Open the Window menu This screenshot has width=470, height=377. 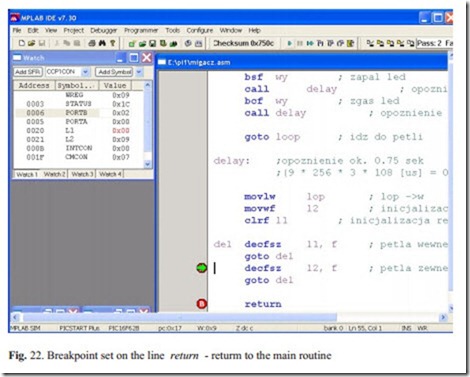(x=231, y=30)
